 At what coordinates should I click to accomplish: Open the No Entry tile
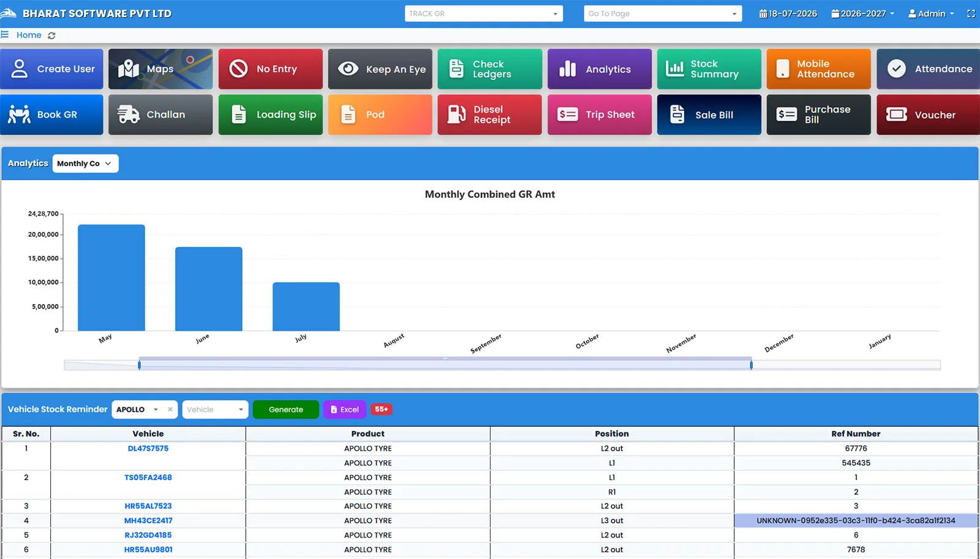pos(270,69)
